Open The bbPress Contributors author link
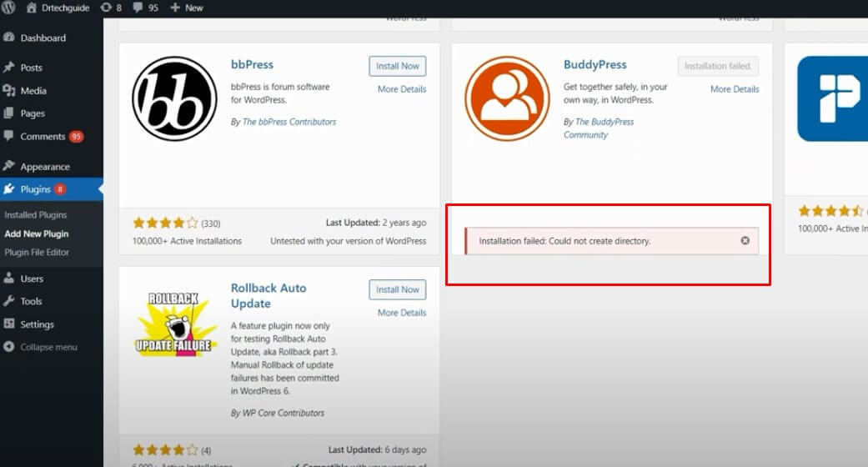Screen dimensions: 868x467 click(x=289, y=122)
